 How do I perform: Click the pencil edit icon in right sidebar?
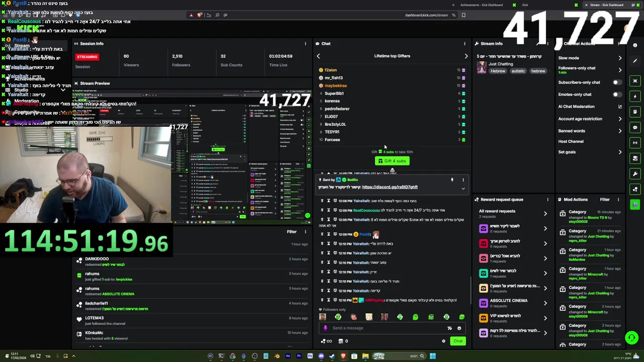pyautogui.click(x=635, y=61)
